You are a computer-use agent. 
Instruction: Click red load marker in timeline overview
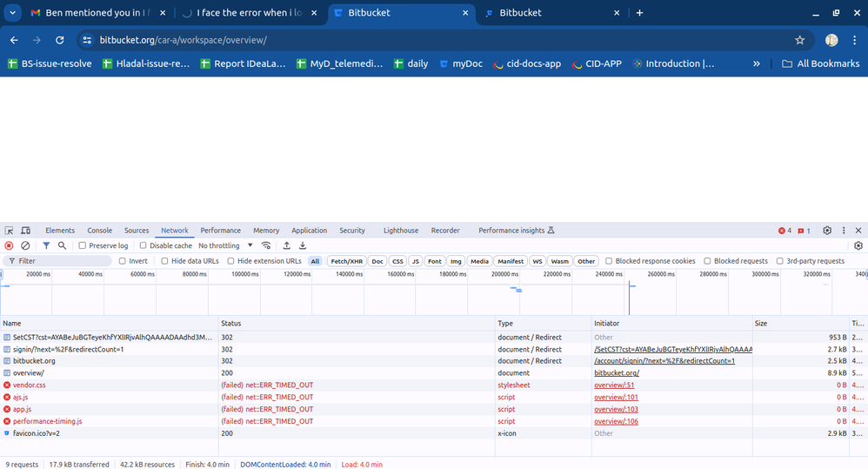[629, 298]
